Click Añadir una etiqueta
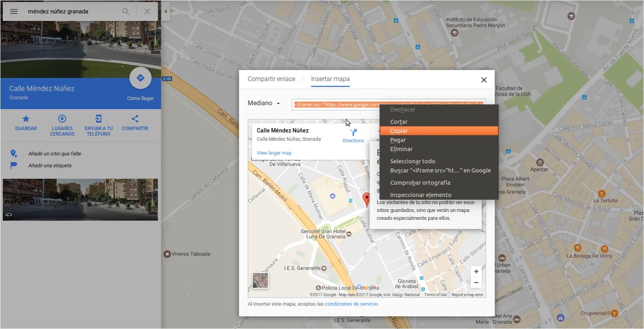 pyautogui.click(x=50, y=165)
